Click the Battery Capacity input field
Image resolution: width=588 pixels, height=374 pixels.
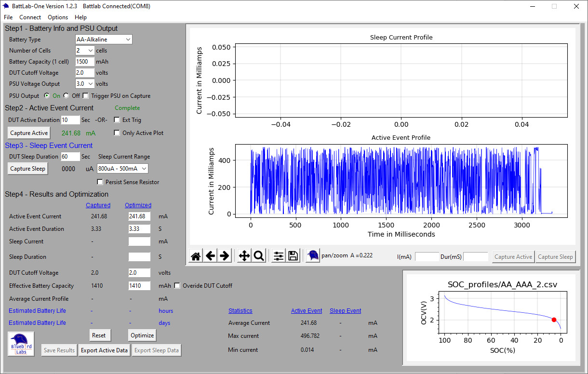pyautogui.click(x=84, y=62)
